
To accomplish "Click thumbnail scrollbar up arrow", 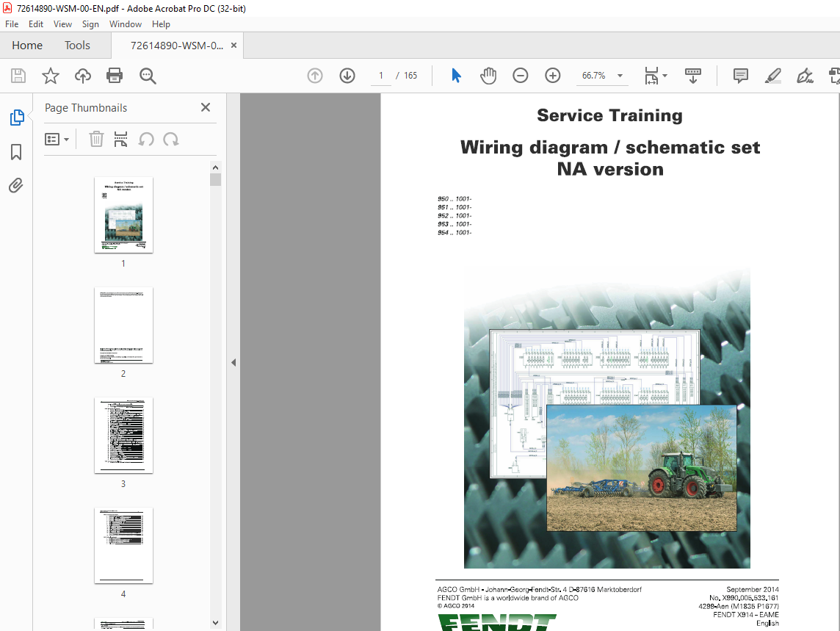I will click(x=215, y=167).
